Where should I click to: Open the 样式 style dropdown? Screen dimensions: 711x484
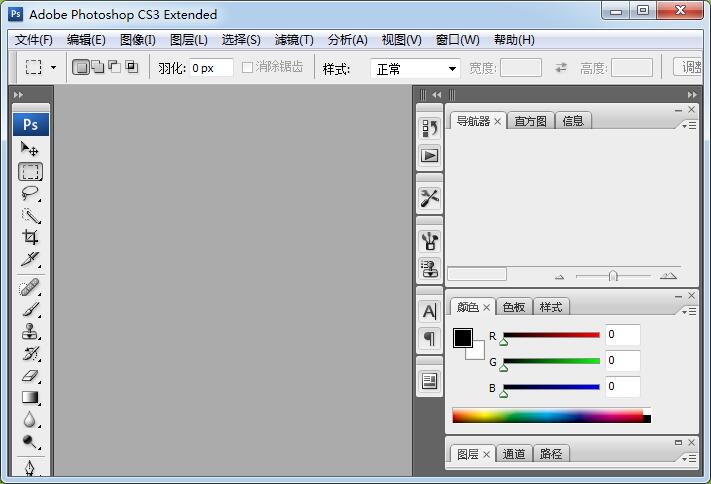(415, 69)
